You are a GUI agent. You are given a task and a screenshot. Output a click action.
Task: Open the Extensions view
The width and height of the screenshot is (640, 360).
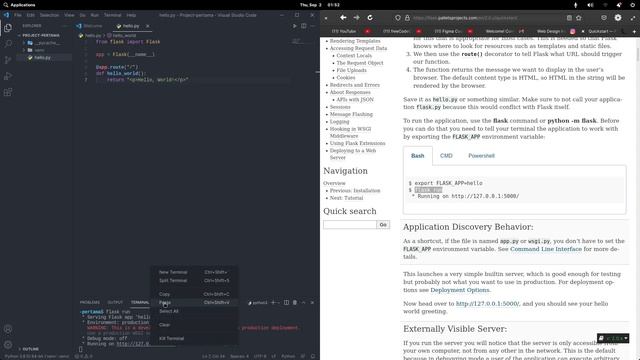[8, 92]
